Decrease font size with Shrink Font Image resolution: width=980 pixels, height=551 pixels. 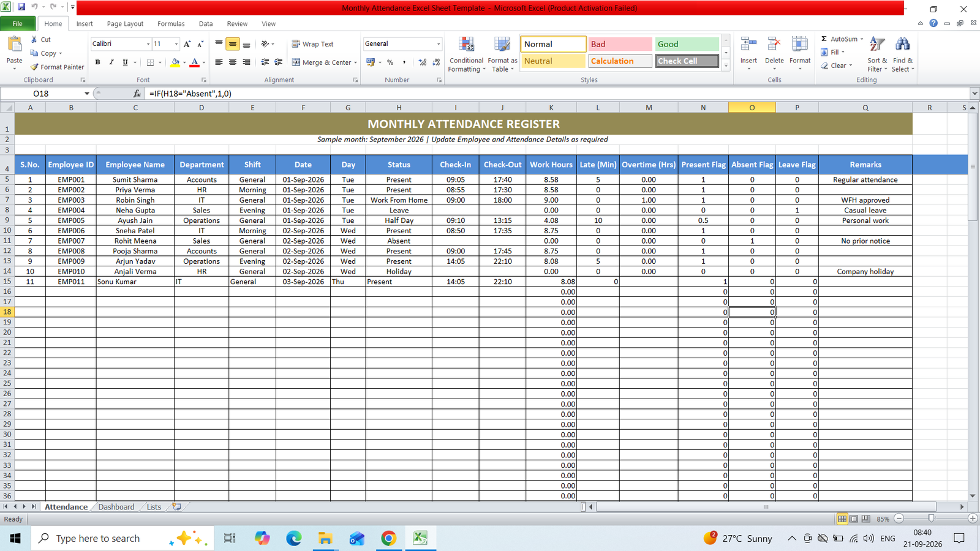(x=200, y=44)
